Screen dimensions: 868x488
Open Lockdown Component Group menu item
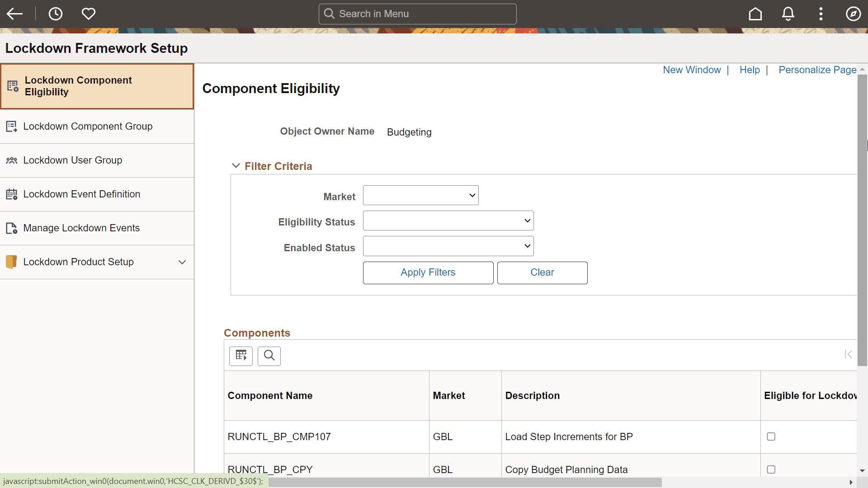(x=97, y=127)
